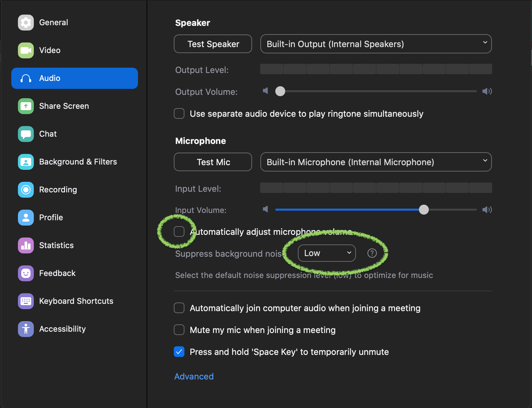This screenshot has width=532, height=408.
Task: Open Video settings camera icon
Action: (x=26, y=50)
